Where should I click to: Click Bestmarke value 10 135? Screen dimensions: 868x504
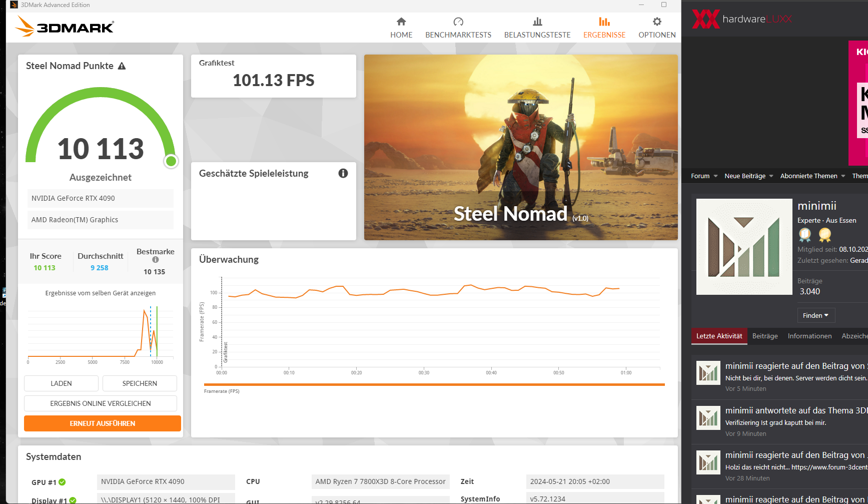[154, 272]
